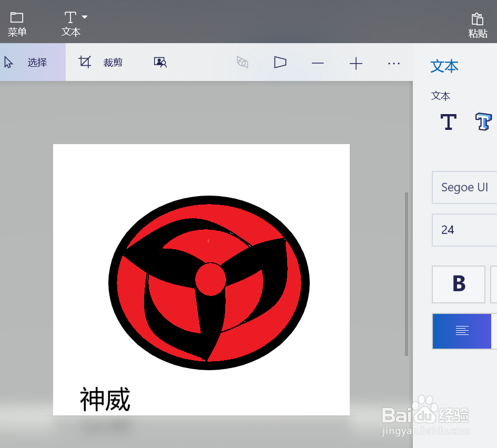Switch to 3D view icon

coord(242,62)
